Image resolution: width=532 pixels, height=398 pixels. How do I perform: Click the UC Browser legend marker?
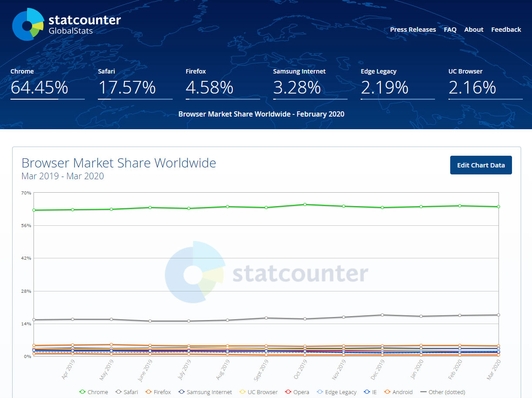click(243, 392)
